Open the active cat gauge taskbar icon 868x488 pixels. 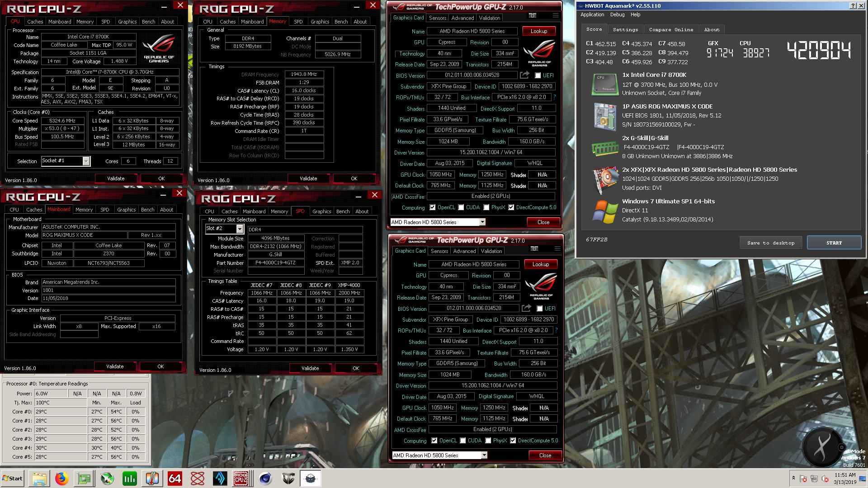coord(311,479)
